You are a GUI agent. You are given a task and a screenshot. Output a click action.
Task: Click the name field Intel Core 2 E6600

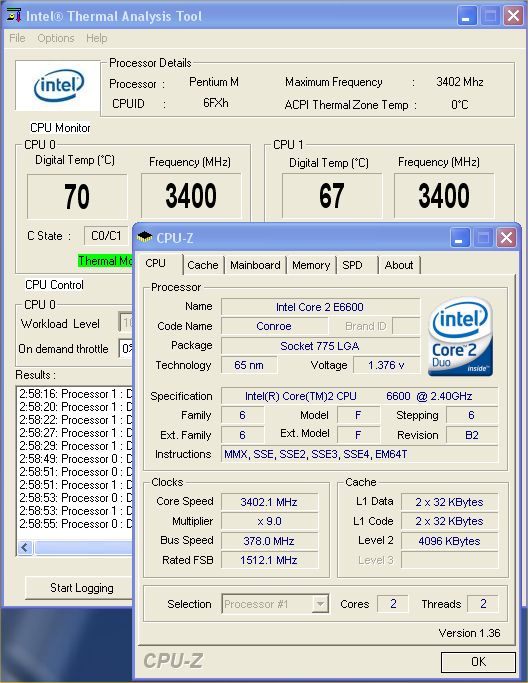[x=320, y=307]
